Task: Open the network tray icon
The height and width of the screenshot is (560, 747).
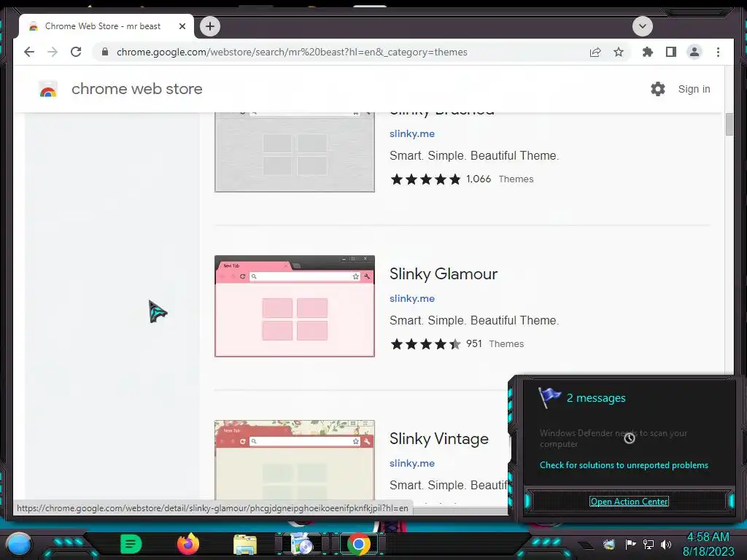Action: 649,544
